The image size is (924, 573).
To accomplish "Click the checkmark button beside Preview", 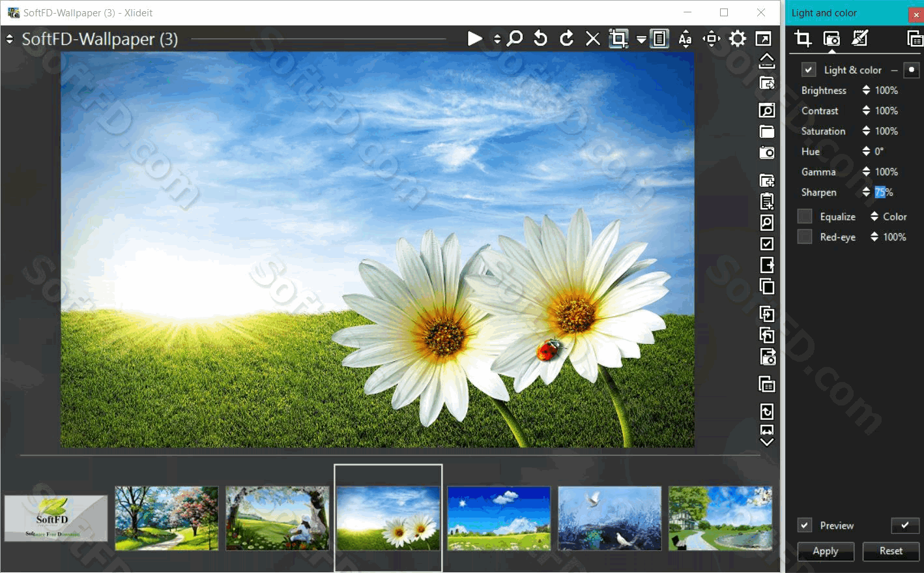I will [x=905, y=525].
